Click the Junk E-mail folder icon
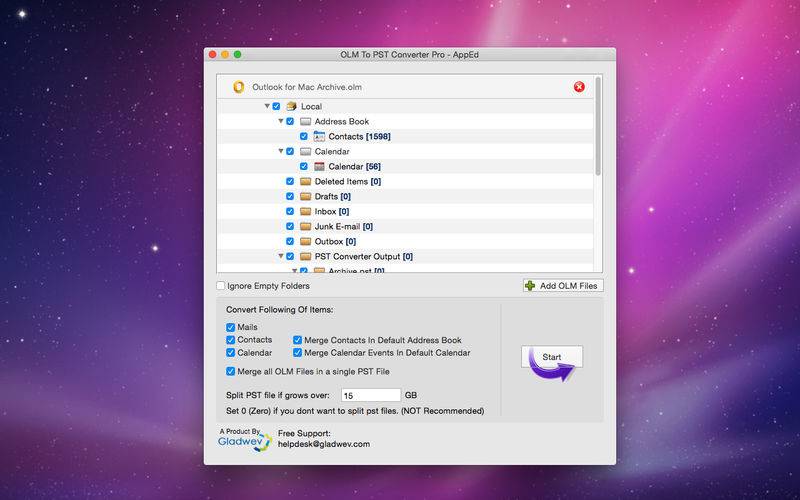800x500 pixels. (306, 227)
